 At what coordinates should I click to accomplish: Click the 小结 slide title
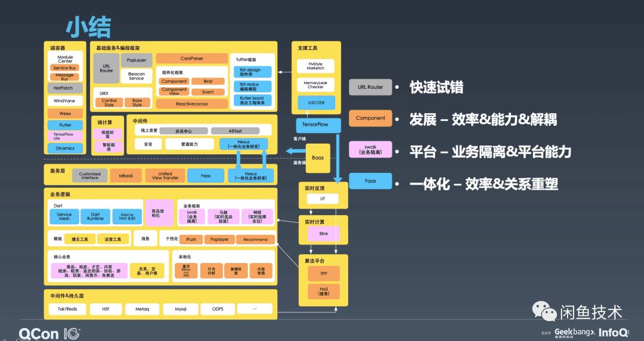[x=88, y=28]
